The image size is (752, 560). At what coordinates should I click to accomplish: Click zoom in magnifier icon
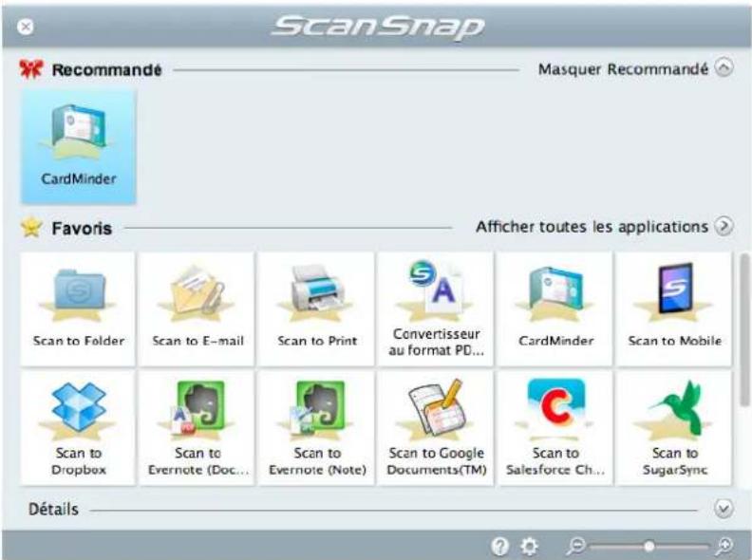coord(724,546)
